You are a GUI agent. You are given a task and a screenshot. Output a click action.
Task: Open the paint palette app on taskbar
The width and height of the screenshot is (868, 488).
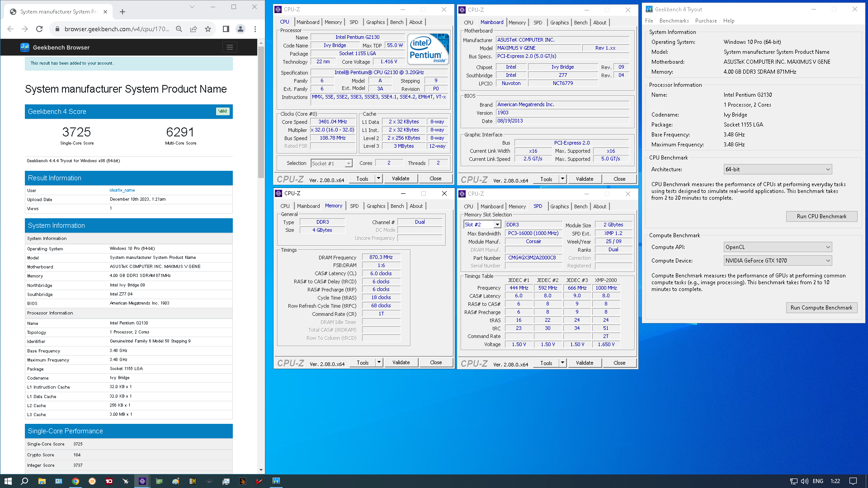(176, 481)
